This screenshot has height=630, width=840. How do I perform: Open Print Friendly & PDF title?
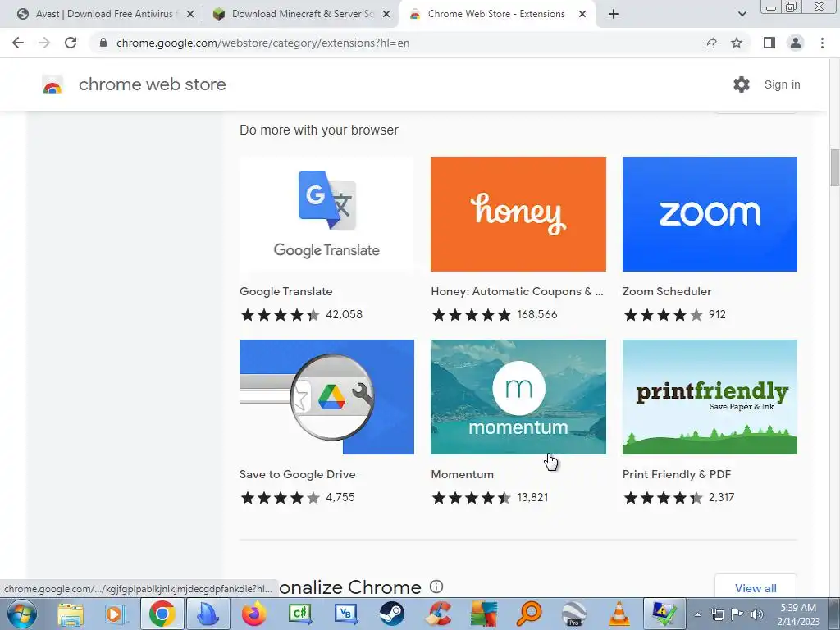pos(677,474)
